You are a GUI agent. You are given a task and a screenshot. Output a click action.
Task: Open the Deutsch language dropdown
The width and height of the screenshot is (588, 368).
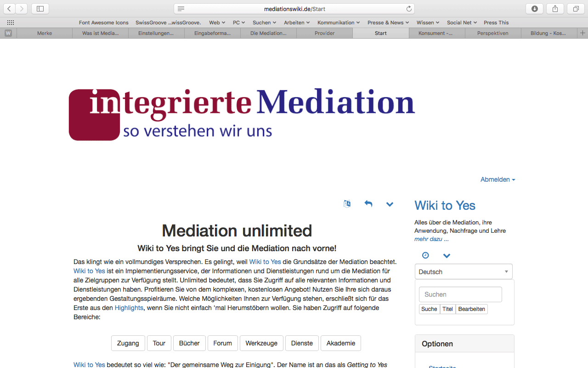(x=463, y=272)
